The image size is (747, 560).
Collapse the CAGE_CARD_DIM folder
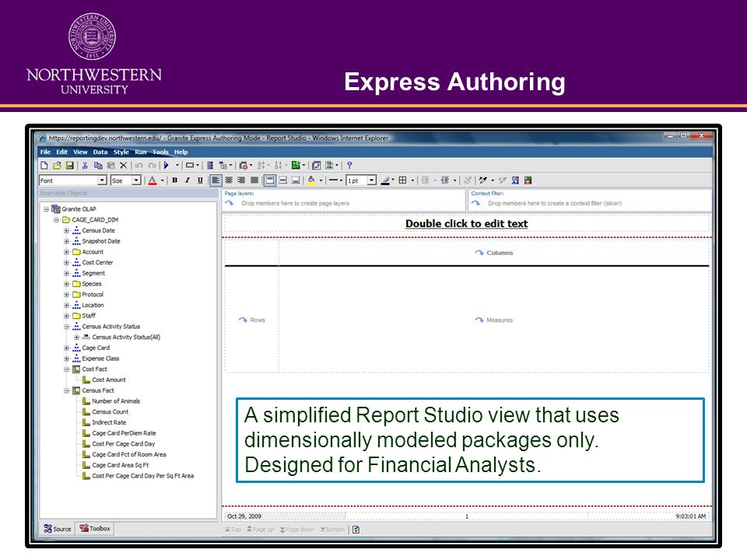pyautogui.click(x=56, y=220)
